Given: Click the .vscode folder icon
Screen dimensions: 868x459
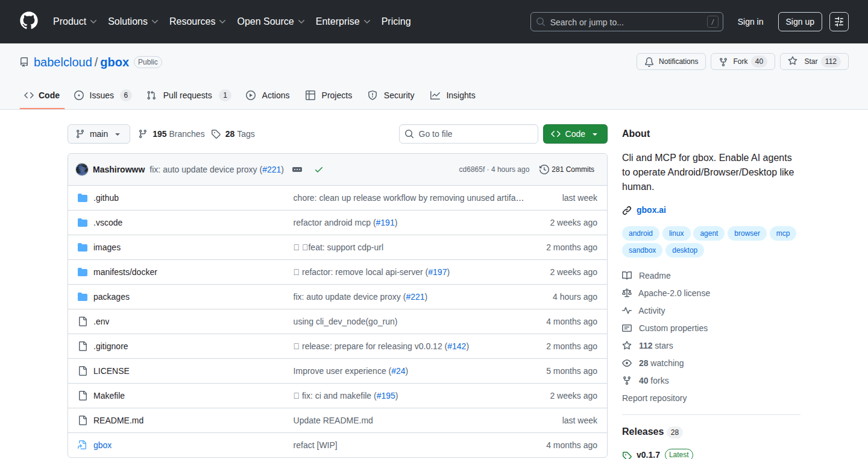Looking at the screenshot, I should (x=83, y=223).
